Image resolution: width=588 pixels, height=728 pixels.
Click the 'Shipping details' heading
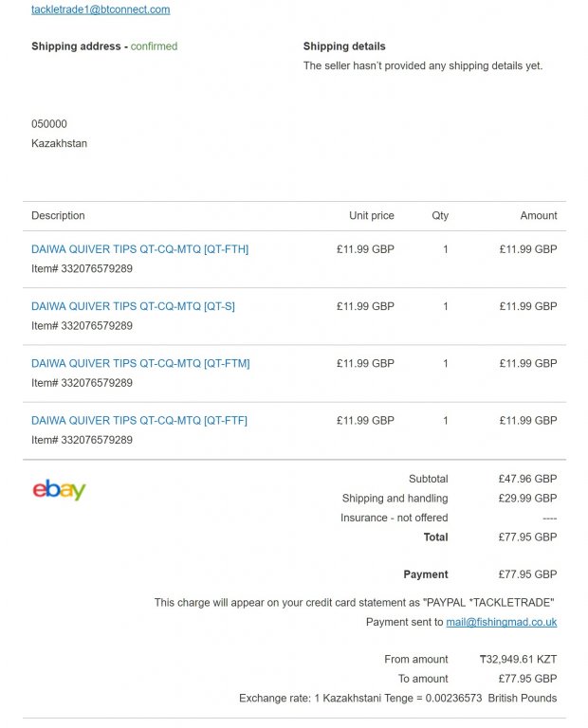(x=344, y=46)
